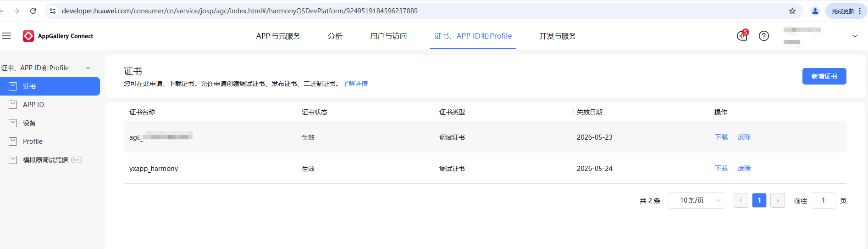
Task: Open the browser profile avatar
Action: (815, 11)
